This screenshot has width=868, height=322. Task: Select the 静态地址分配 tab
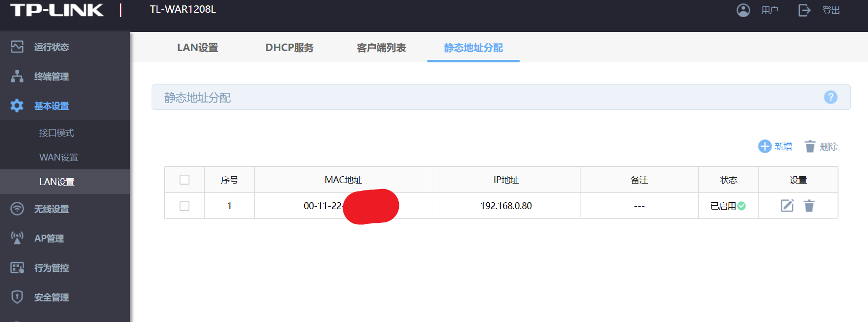(x=473, y=48)
